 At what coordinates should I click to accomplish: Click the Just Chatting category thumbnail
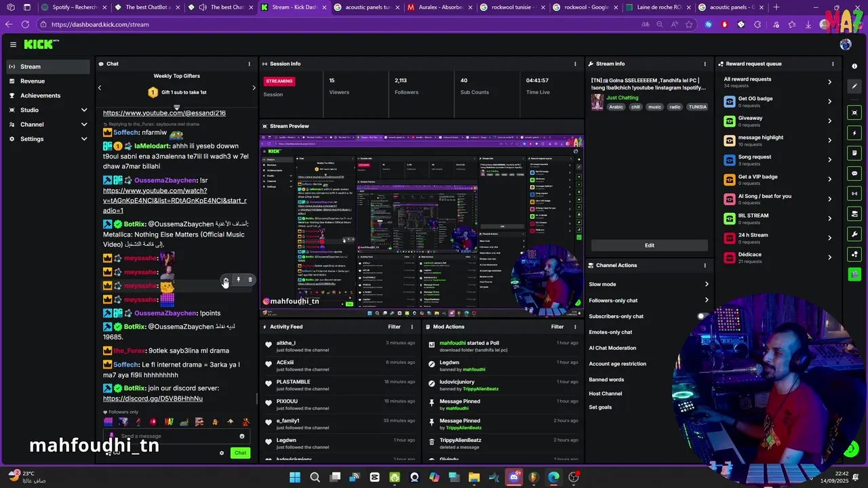[597, 102]
